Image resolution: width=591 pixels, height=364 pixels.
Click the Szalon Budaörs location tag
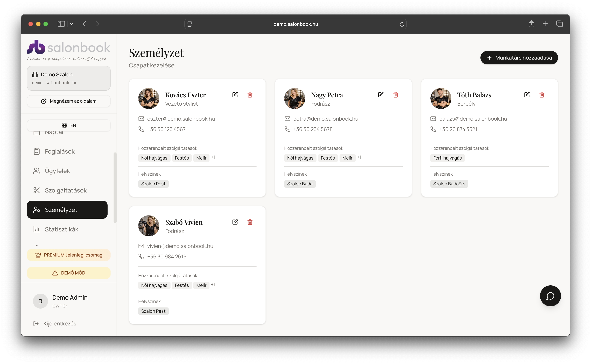click(x=449, y=184)
